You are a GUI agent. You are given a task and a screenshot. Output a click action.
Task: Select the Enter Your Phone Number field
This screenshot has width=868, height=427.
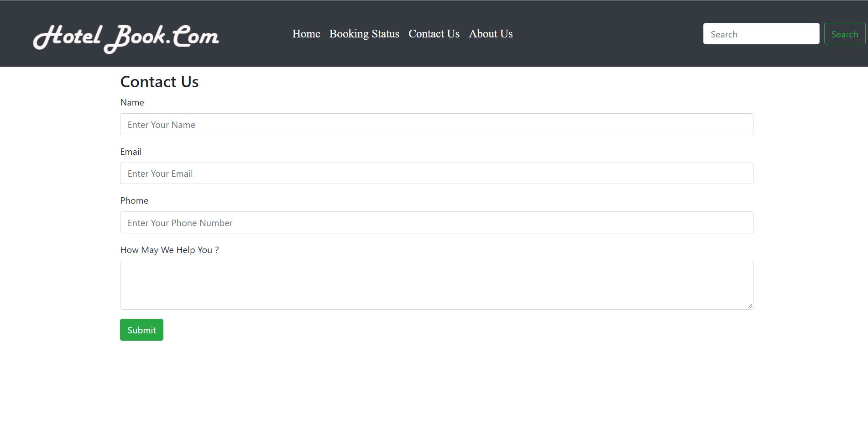point(437,222)
